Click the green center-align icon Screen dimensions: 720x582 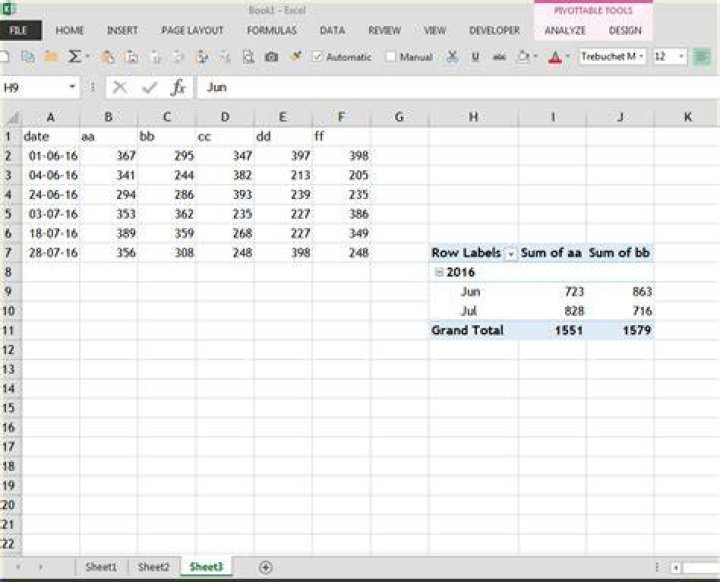[x=702, y=57]
